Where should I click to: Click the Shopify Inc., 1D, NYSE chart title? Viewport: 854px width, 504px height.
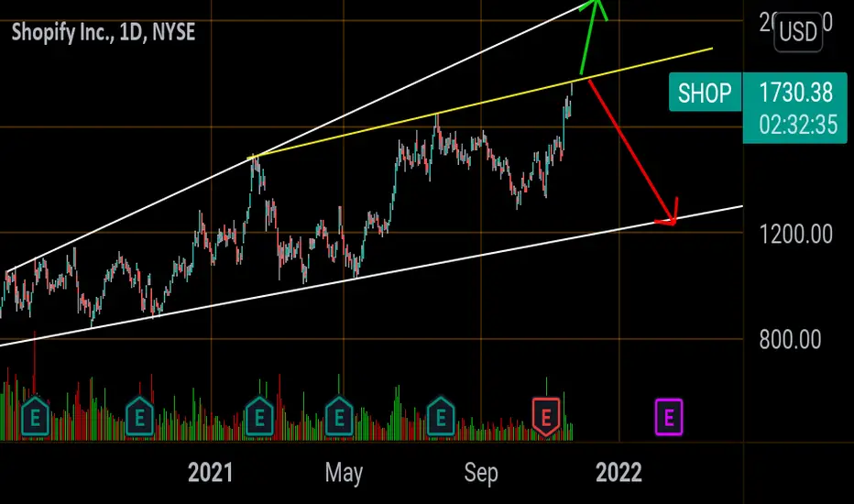point(104,32)
